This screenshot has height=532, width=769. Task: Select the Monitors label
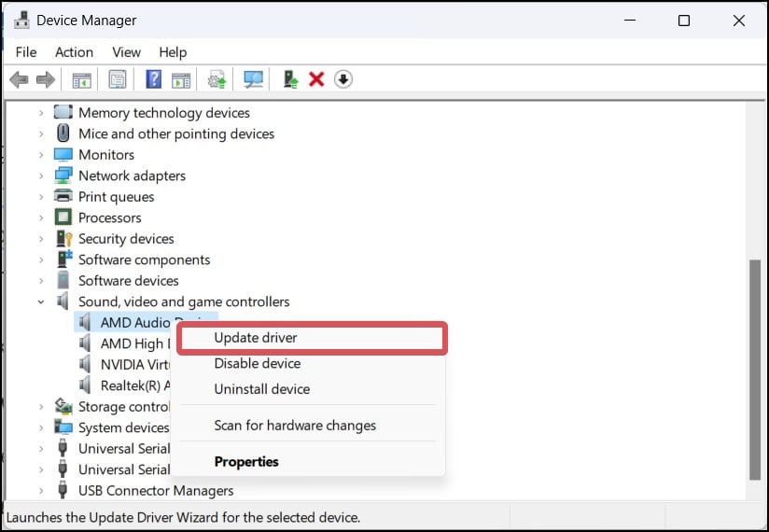106,155
